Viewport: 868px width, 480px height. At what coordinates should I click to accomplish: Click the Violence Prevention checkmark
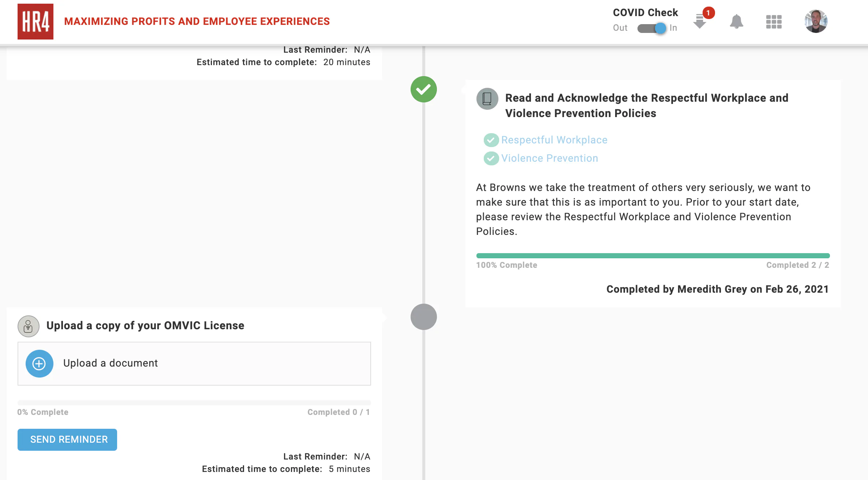tap(491, 158)
